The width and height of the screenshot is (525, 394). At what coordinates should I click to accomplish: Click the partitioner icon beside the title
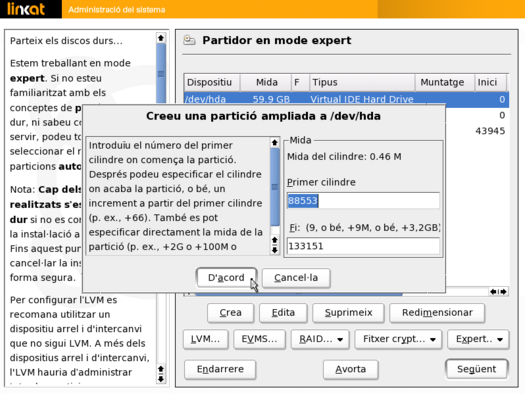click(190, 40)
